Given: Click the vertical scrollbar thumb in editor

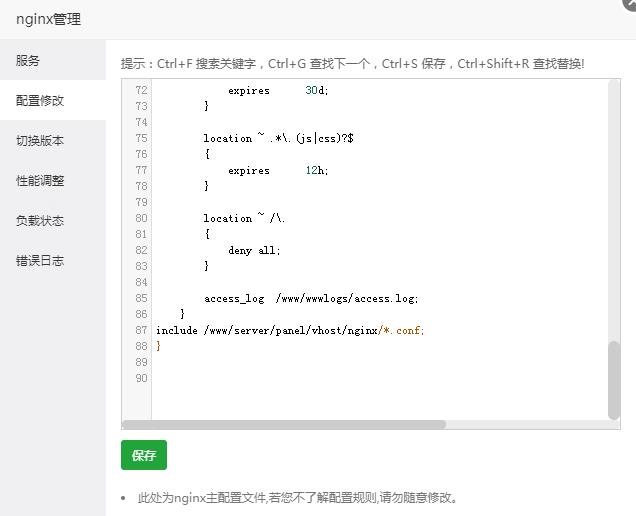Looking at the screenshot, I should [x=614, y=380].
